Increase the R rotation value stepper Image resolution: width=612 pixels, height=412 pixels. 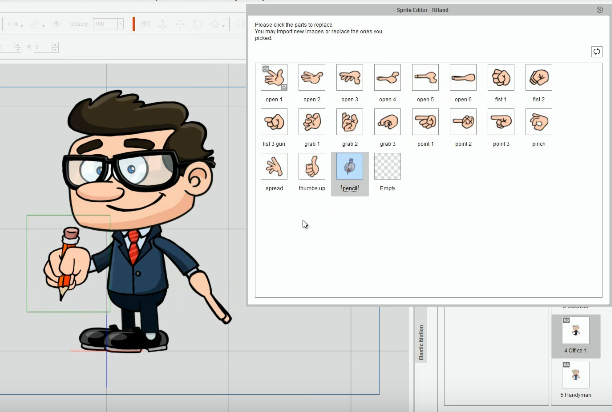coord(55,44)
